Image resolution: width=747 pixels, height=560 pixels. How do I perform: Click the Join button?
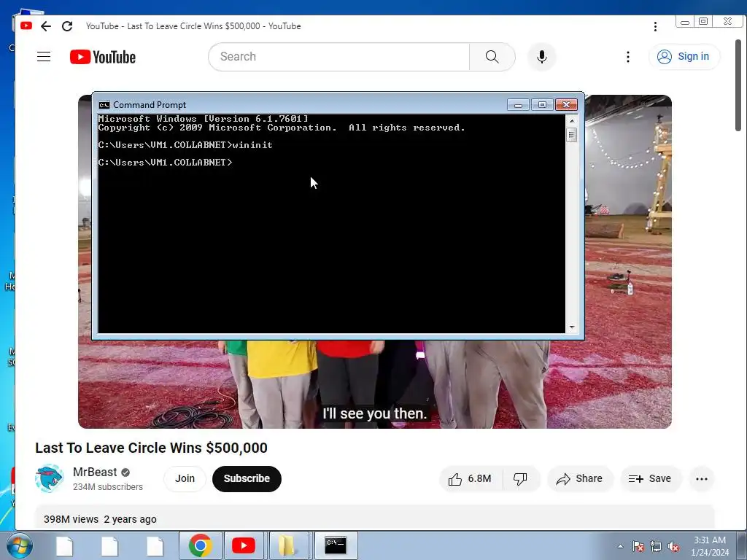[x=185, y=478]
